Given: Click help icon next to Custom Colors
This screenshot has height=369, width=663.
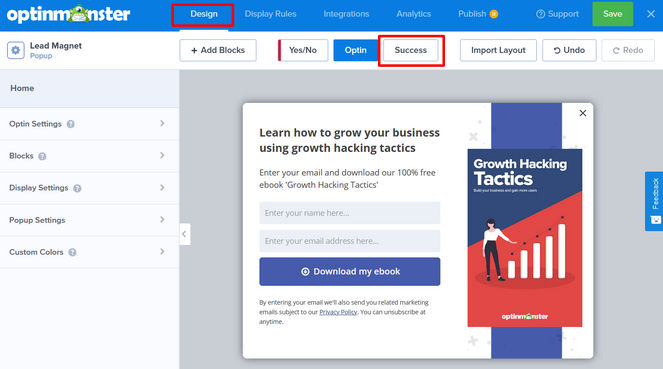Looking at the screenshot, I should (x=72, y=252).
